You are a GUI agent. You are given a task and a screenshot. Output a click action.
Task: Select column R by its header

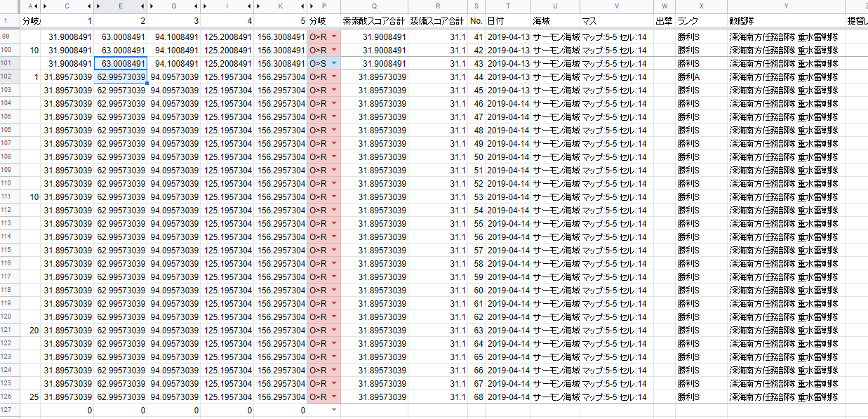pyautogui.click(x=438, y=6)
